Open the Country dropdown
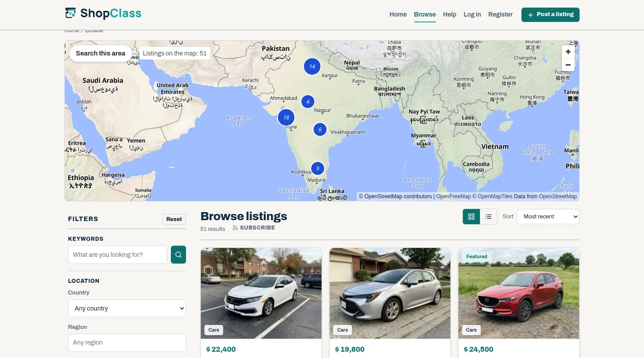The height and width of the screenshot is (358, 644). 127,308
